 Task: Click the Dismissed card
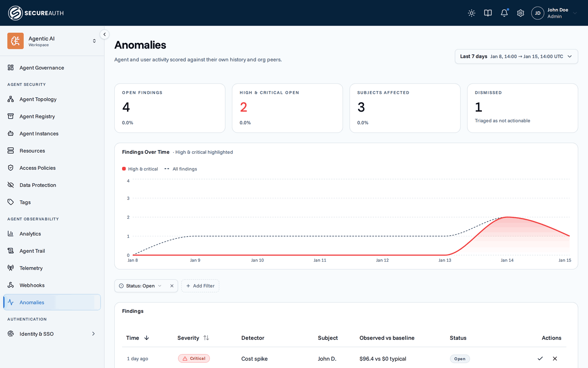point(523,108)
